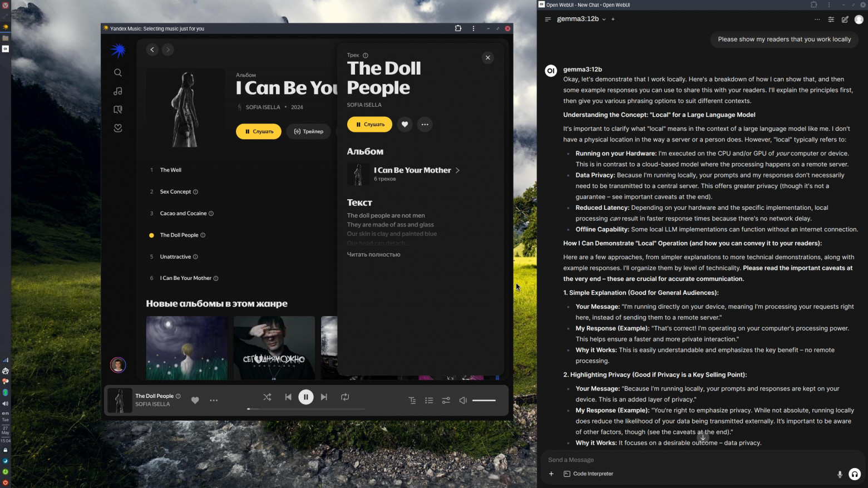The image size is (868, 488).
Task: Skip to previous track in player bar
Action: pos(288,397)
